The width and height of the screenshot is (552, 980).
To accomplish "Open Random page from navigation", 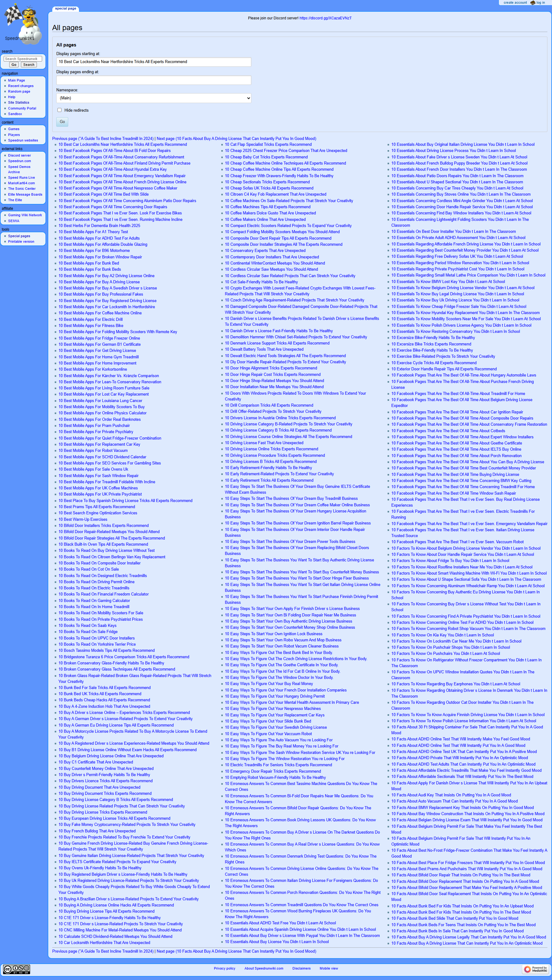I will (19, 91).
